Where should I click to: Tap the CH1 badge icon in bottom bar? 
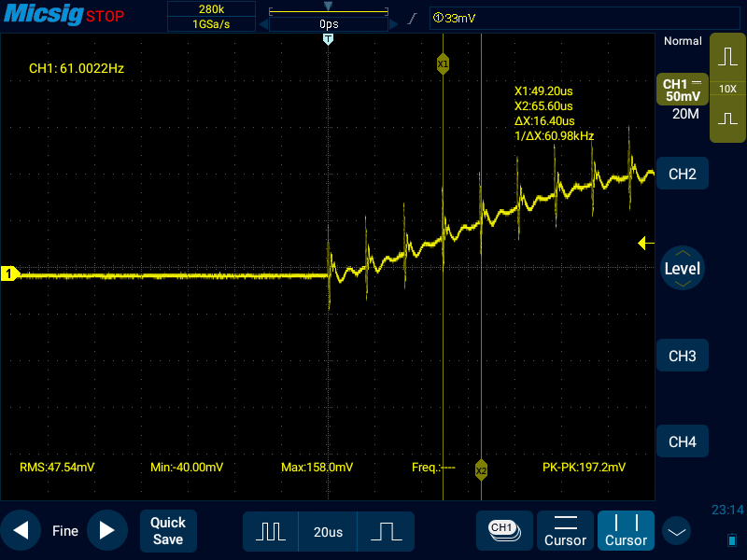[x=503, y=530]
